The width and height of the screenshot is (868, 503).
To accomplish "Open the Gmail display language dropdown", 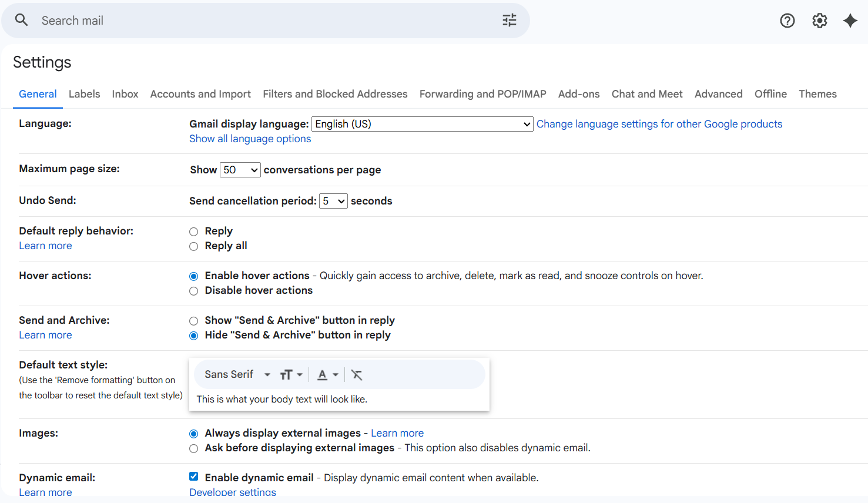I will click(x=421, y=124).
